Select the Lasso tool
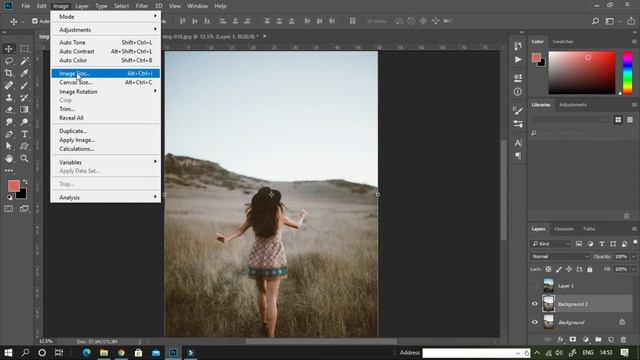Image resolution: width=640 pixels, height=360 pixels. (9, 61)
